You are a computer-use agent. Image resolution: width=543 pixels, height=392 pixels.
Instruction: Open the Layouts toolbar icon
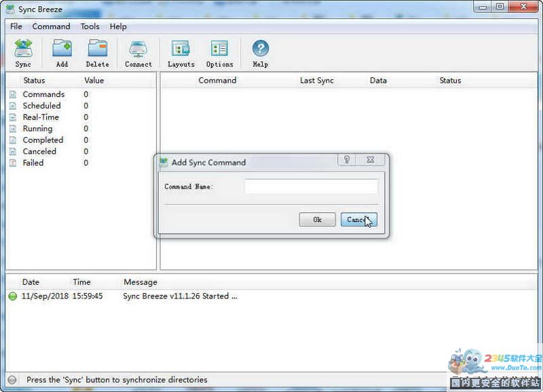coord(181,48)
